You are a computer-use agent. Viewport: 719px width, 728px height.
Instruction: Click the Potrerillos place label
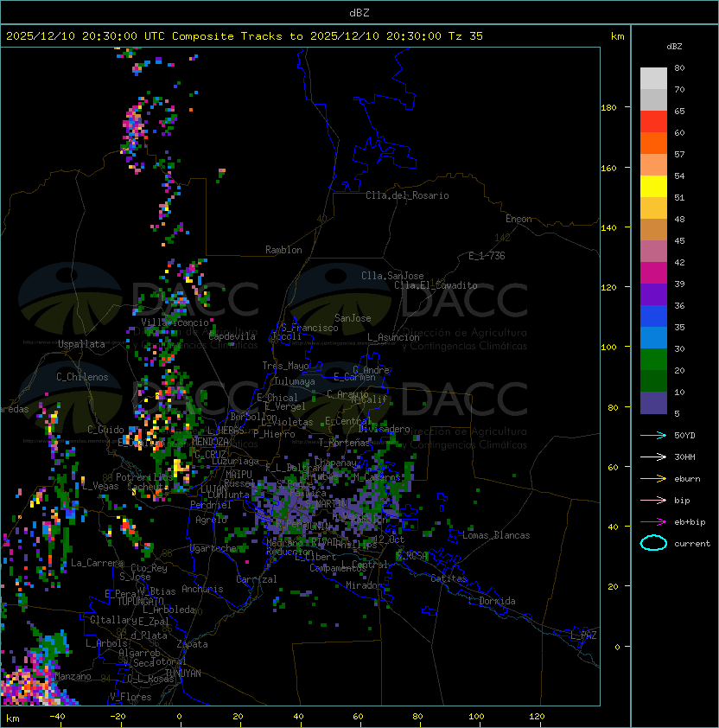tap(144, 477)
